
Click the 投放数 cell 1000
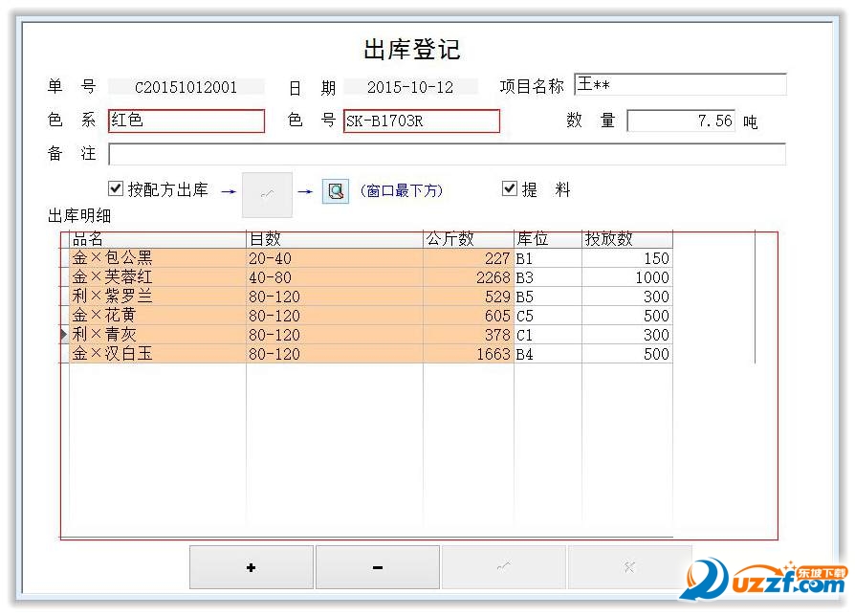(x=627, y=277)
